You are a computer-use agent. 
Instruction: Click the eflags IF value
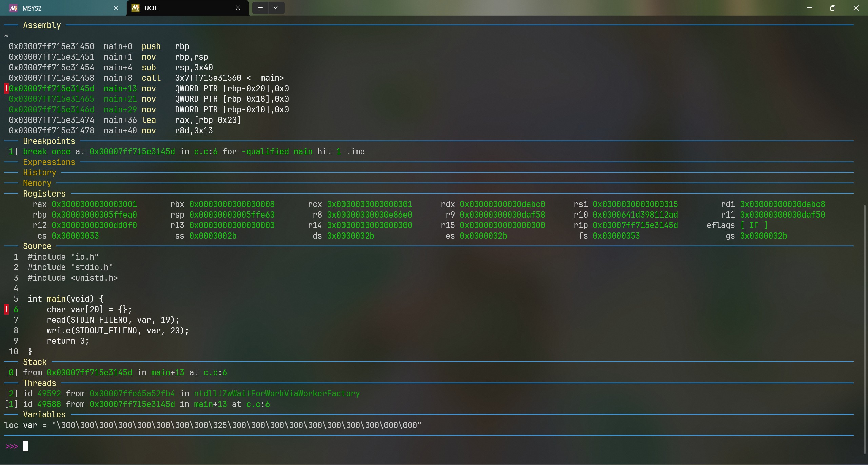coord(754,225)
